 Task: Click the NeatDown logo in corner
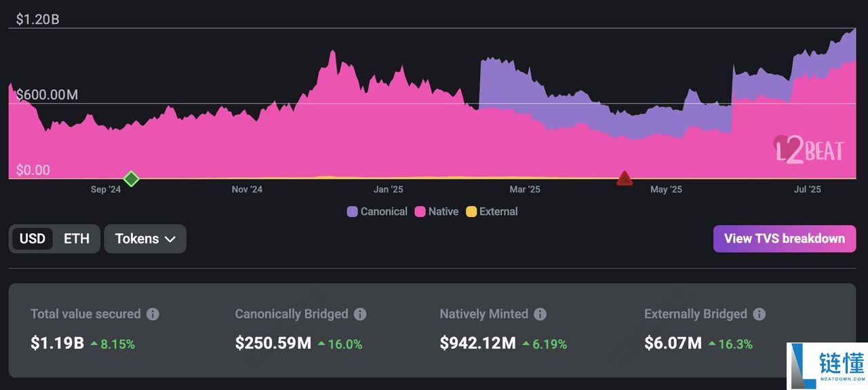click(827, 366)
